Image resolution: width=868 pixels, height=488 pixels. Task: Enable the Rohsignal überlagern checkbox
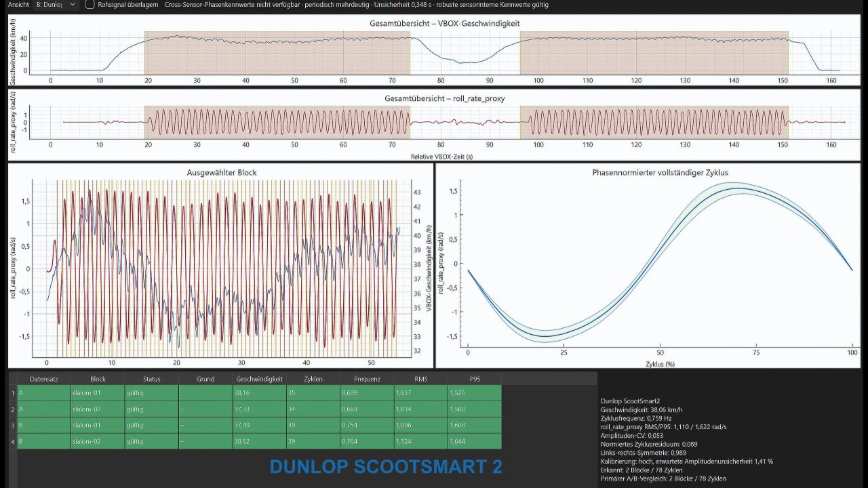tap(90, 5)
